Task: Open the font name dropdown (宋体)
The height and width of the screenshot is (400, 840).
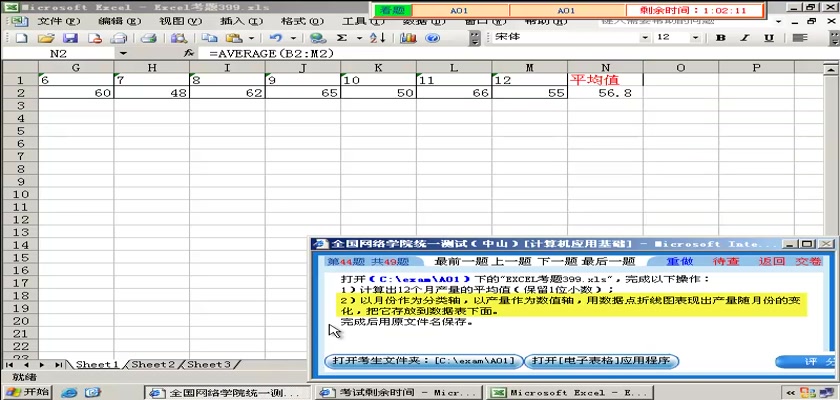Action: [x=644, y=37]
